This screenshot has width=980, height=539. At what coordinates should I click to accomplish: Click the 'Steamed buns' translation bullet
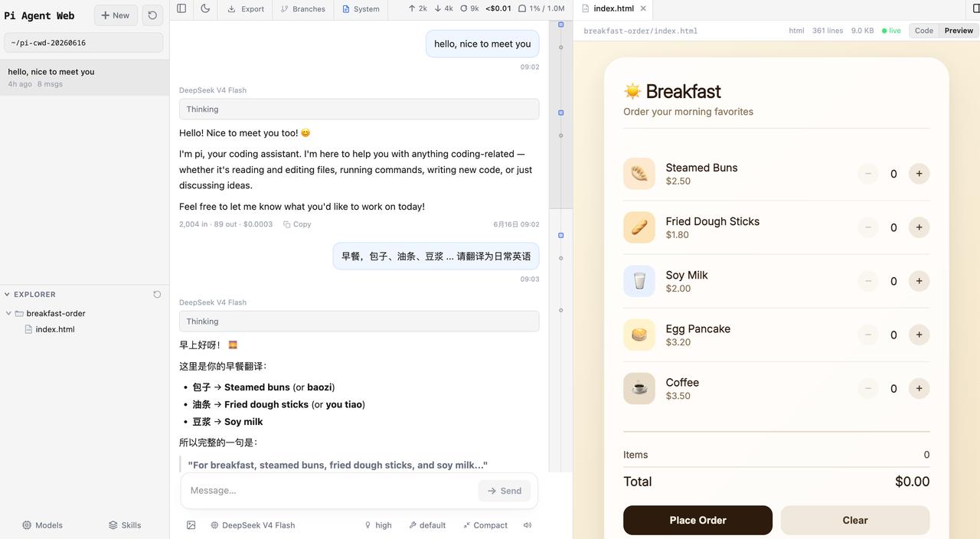(263, 387)
